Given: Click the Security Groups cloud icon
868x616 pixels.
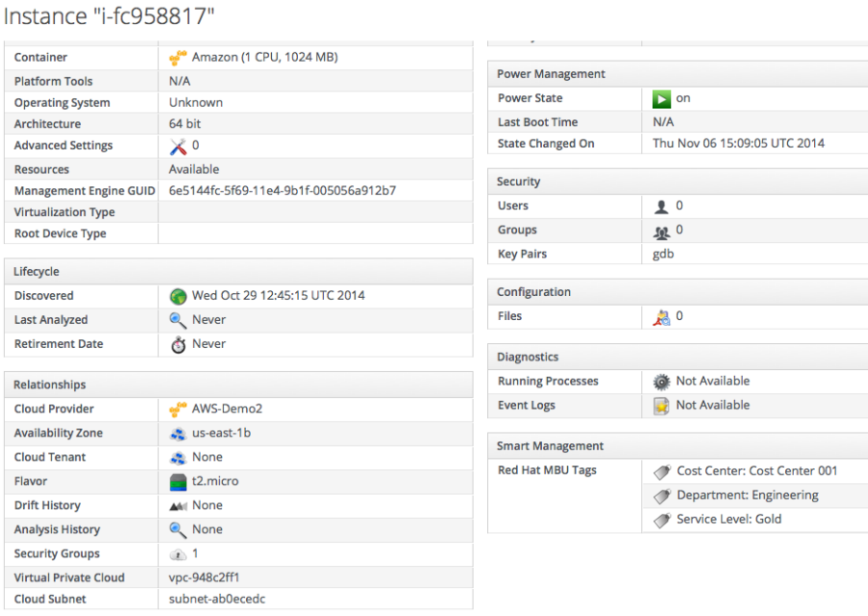Looking at the screenshot, I should pos(177,554).
